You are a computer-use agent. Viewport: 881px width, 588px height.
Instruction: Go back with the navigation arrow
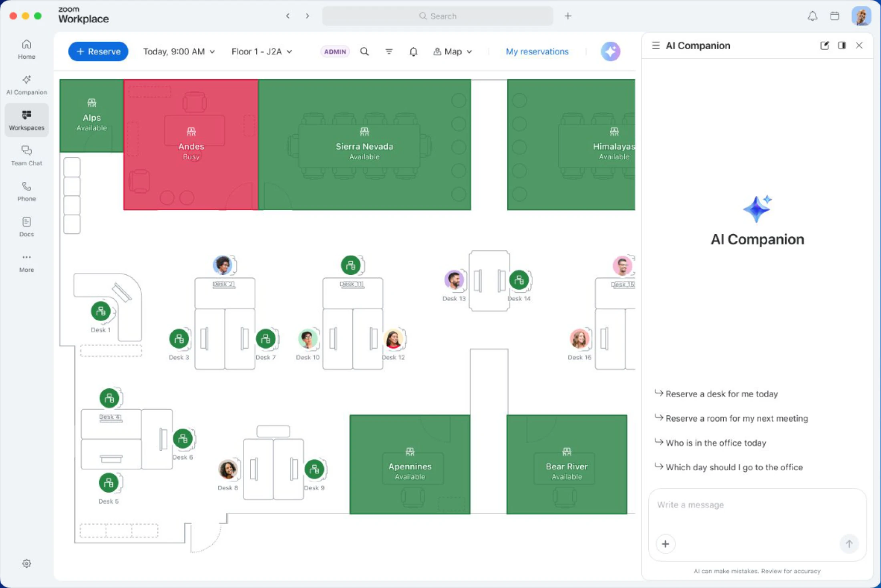click(x=288, y=16)
